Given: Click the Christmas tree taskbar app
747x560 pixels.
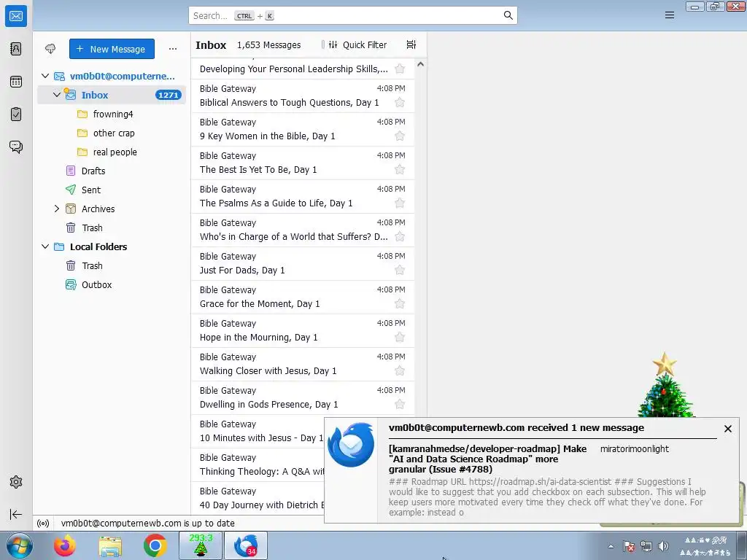Looking at the screenshot, I should tap(201, 545).
